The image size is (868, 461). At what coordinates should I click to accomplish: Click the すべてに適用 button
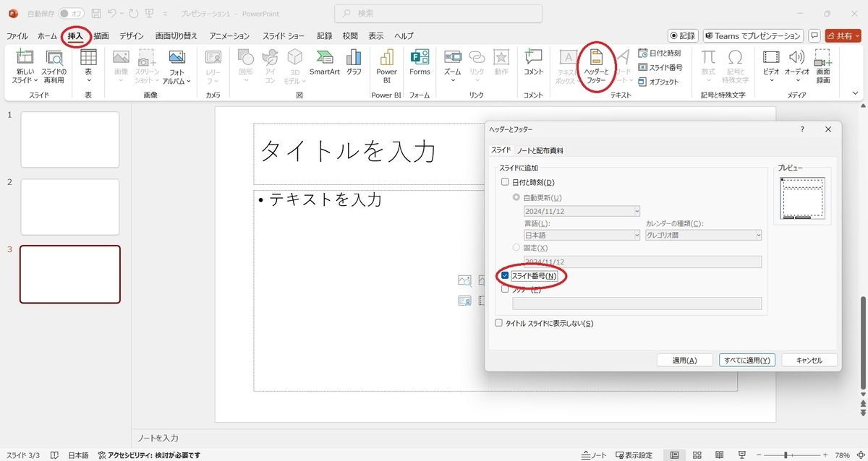click(x=747, y=360)
